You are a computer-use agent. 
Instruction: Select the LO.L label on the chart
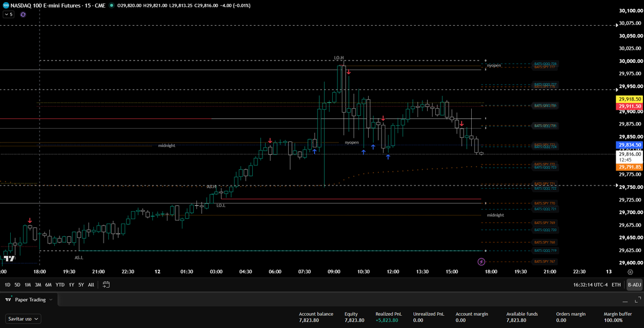[x=221, y=205]
